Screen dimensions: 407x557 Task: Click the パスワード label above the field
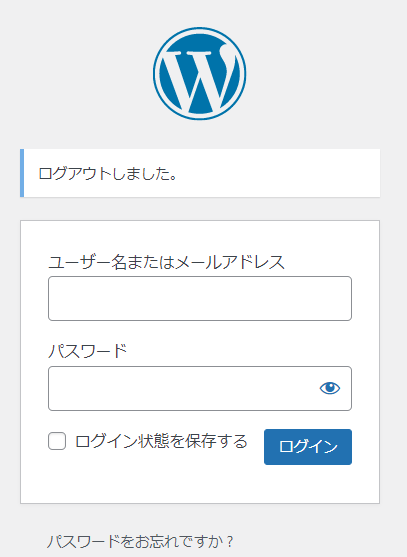pos(87,351)
